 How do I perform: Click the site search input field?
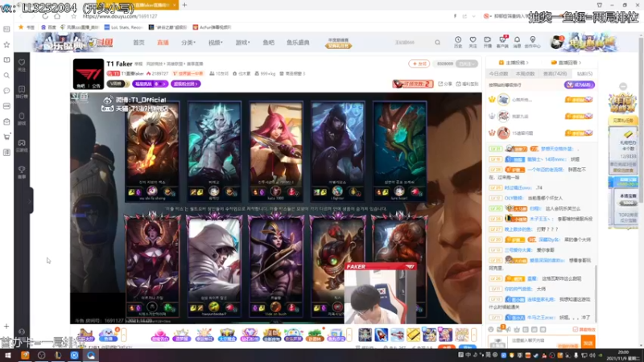[413, 43]
